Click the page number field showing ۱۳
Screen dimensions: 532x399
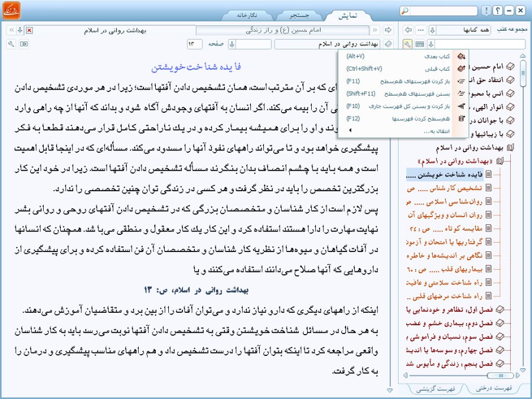point(194,44)
